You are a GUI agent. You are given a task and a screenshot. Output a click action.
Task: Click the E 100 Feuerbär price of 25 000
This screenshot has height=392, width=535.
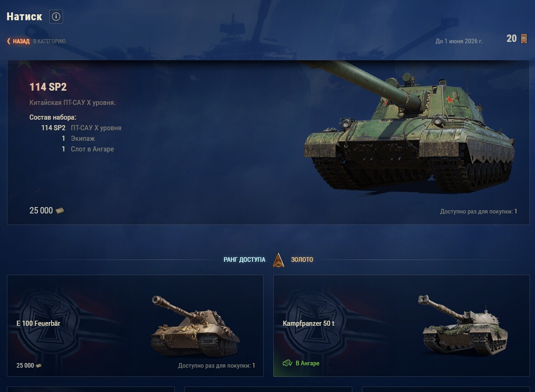pos(25,365)
